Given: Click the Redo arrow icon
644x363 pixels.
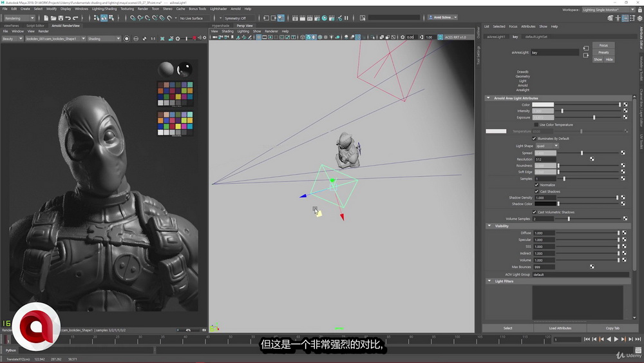Looking at the screenshot, I should pos(75,18).
